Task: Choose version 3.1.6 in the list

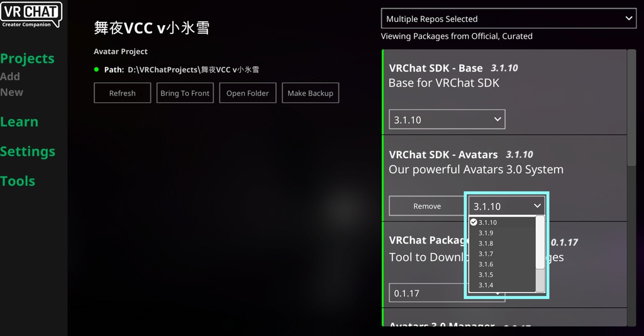Action: tap(502, 264)
